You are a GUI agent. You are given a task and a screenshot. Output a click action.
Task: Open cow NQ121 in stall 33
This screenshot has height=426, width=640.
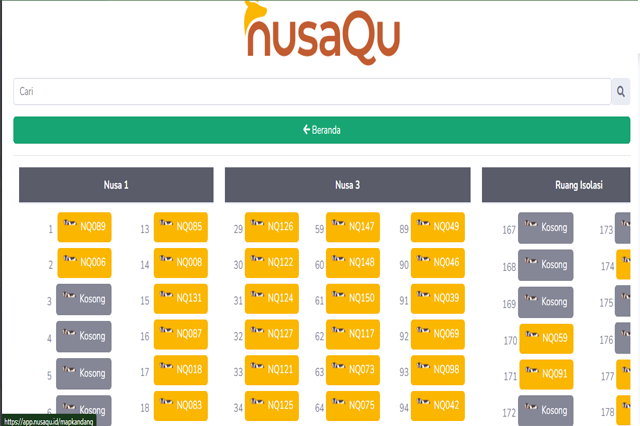pyautogui.click(x=272, y=370)
